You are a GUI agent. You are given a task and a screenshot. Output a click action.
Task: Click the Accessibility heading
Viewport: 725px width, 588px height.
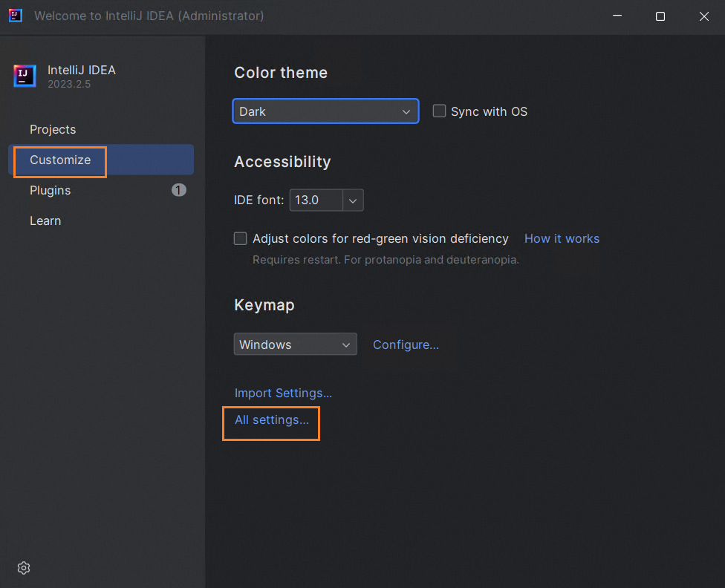pos(282,162)
